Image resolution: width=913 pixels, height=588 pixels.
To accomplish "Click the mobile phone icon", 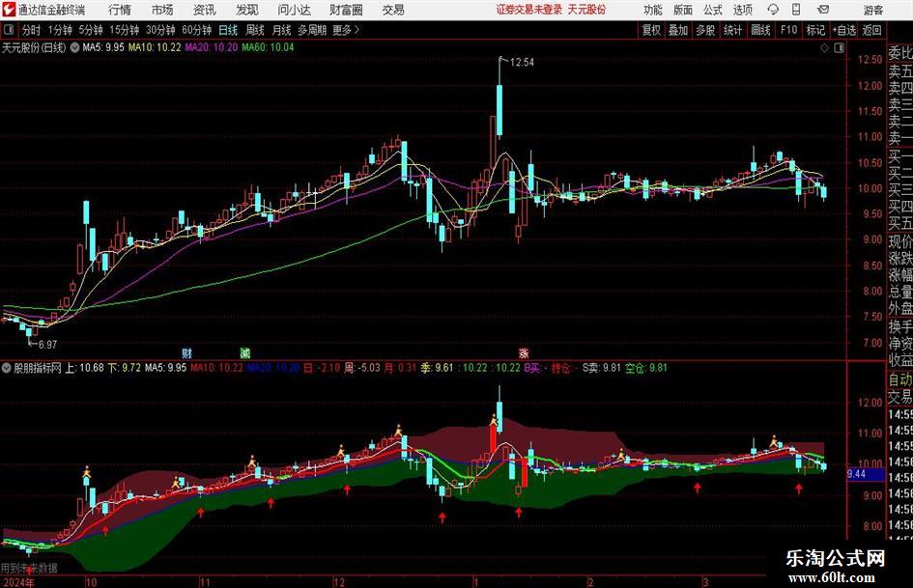I will pyautogui.click(x=796, y=10).
